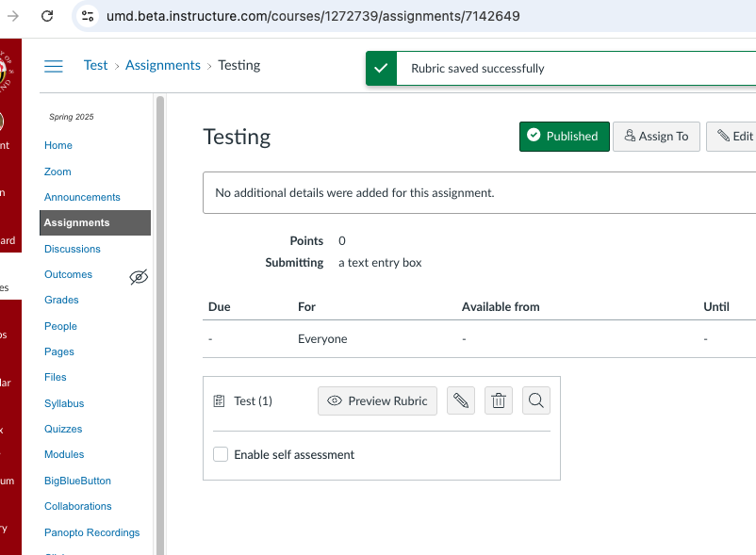756x555 pixels.
Task: Open the Assign To button
Action: pos(656,137)
